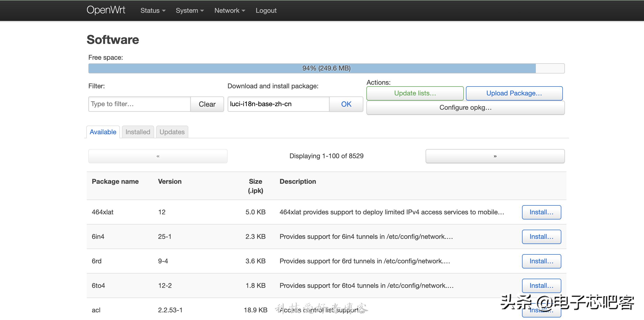Switch to the Updates tab
Screen dimensions: 644x320
point(172,132)
